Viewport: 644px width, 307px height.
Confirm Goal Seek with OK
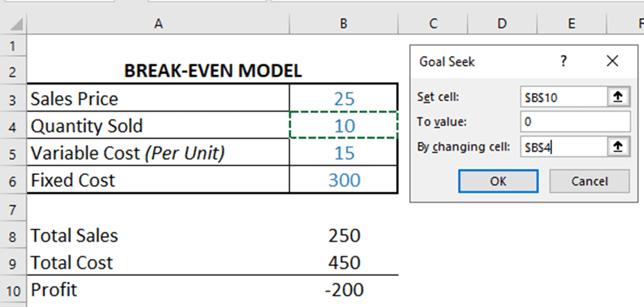pyautogui.click(x=498, y=181)
